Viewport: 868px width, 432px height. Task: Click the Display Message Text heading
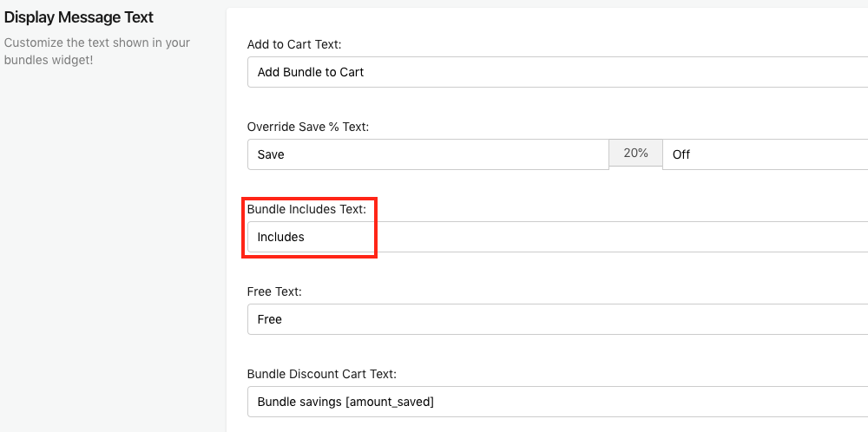(x=79, y=17)
